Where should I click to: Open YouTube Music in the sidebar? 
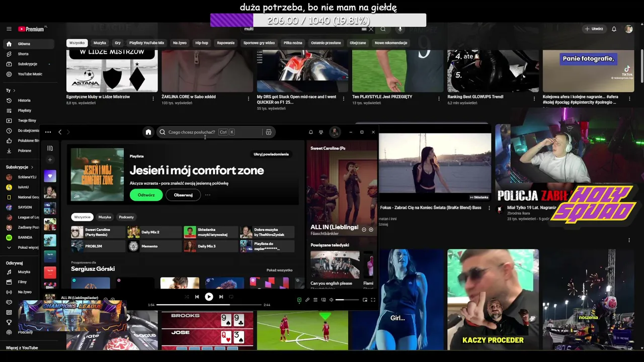click(x=30, y=74)
